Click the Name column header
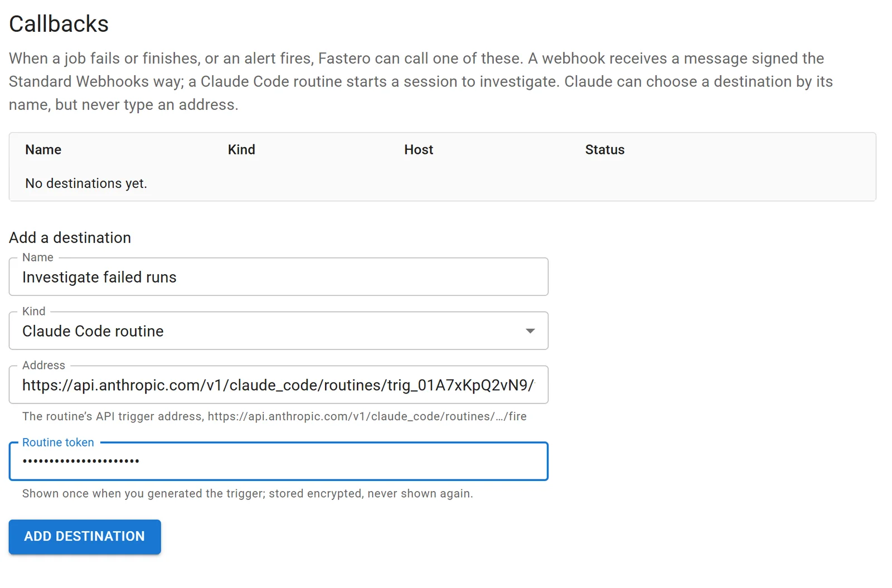The height and width of the screenshot is (588, 892). pos(43,150)
